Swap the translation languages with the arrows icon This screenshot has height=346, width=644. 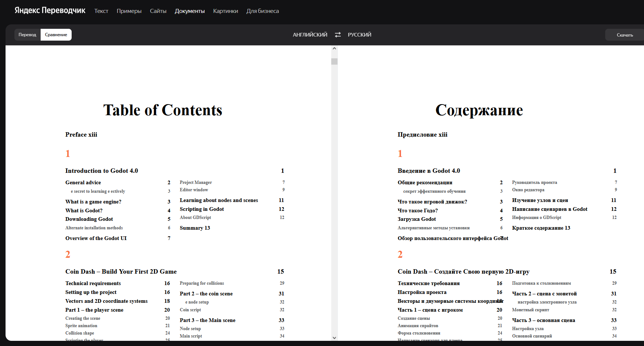[338, 35]
